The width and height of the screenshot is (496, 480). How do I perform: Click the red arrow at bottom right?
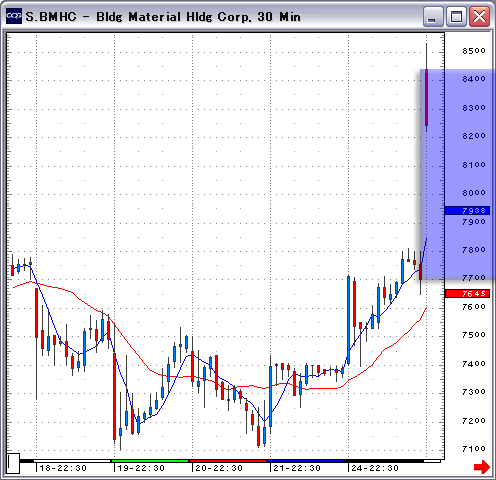tap(482, 466)
